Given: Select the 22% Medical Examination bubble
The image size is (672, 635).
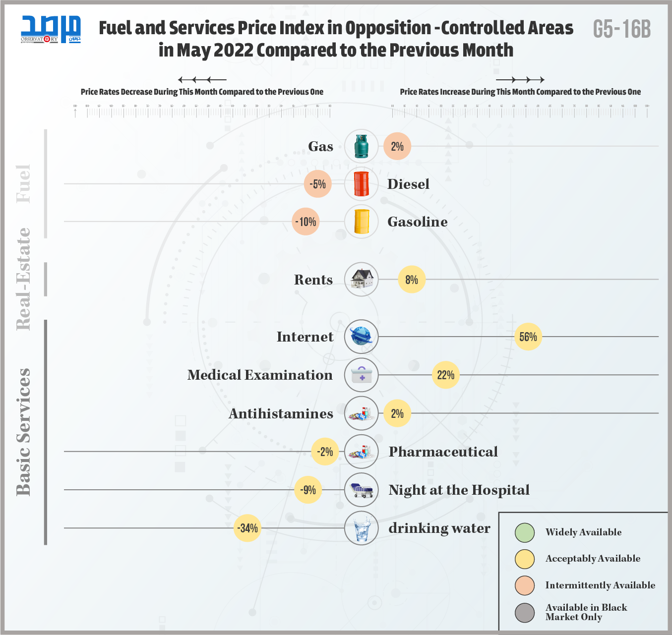Looking at the screenshot, I should pyautogui.click(x=446, y=375).
